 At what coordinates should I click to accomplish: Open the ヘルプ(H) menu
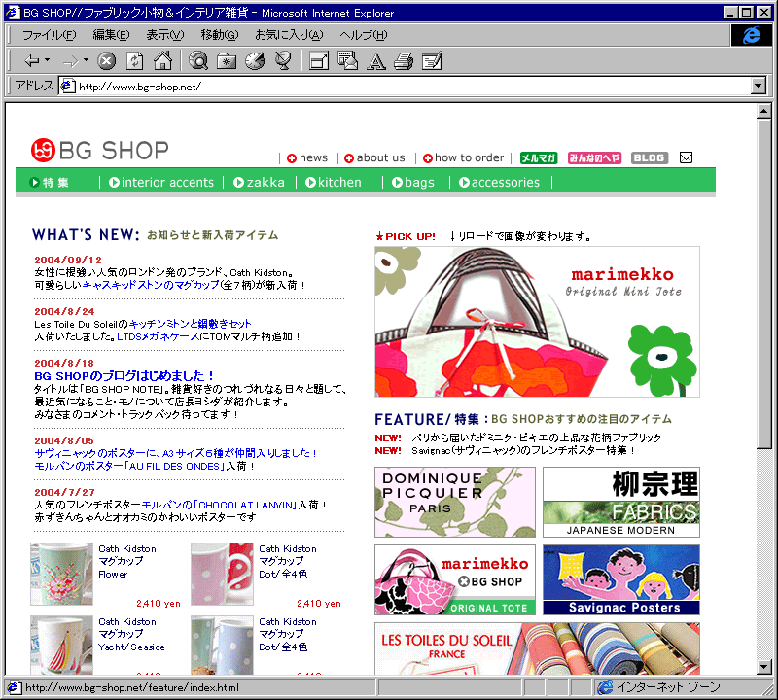(x=363, y=35)
